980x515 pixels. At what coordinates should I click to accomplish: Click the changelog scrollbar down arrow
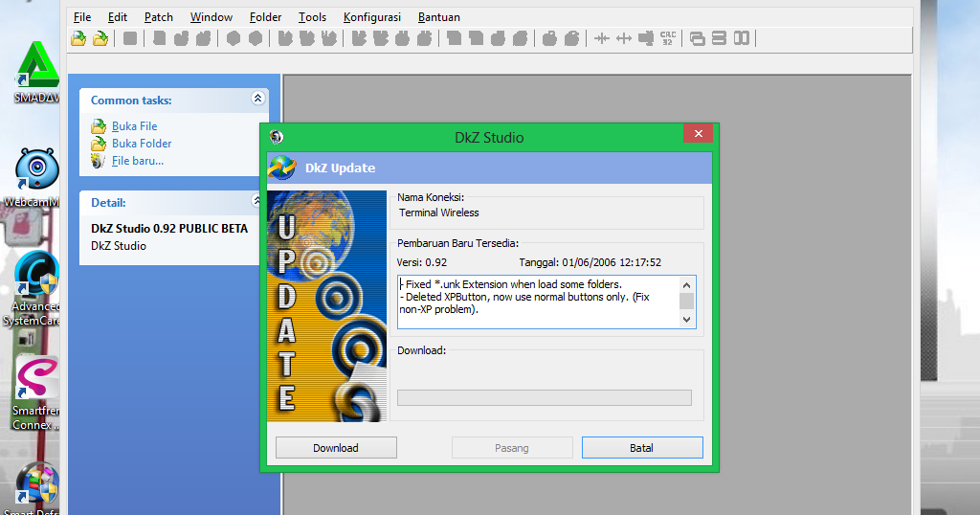click(686, 320)
